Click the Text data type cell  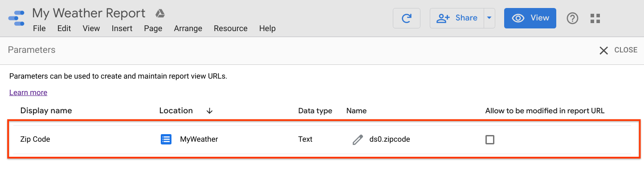[x=306, y=139]
